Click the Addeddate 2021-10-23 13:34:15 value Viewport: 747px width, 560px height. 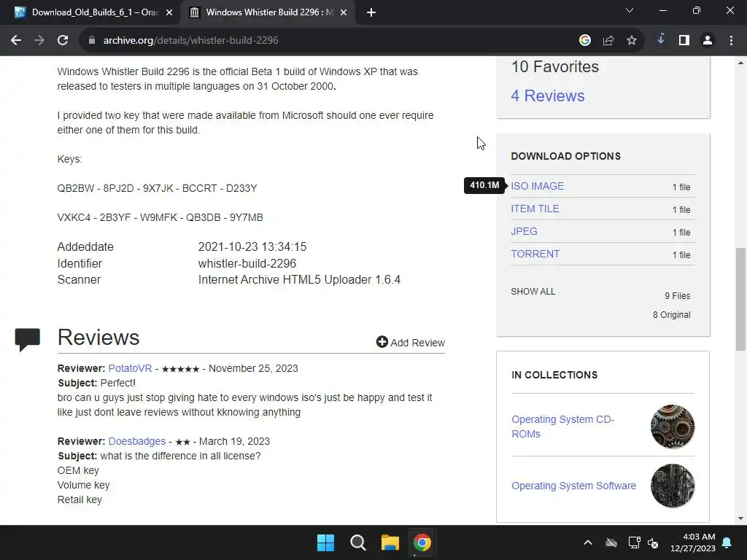252,246
